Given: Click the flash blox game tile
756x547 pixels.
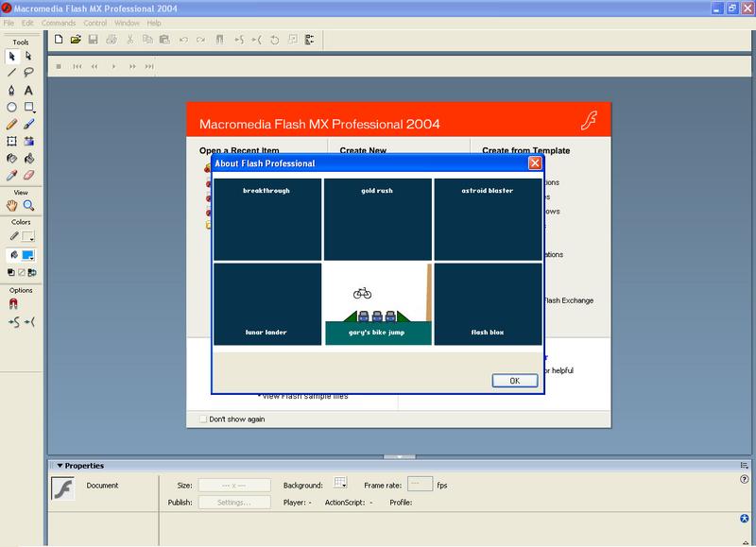Looking at the screenshot, I should [488, 304].
